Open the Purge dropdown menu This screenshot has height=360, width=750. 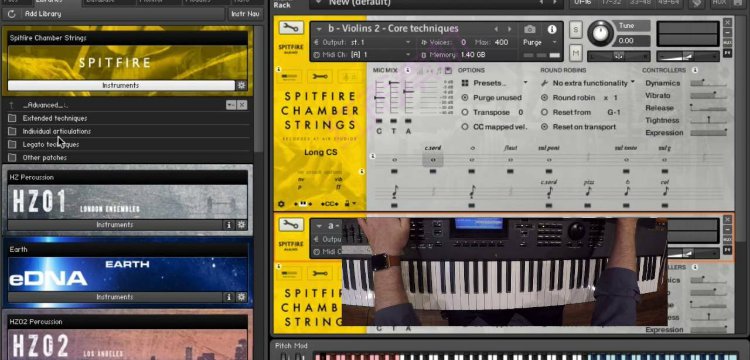point(540,43)
